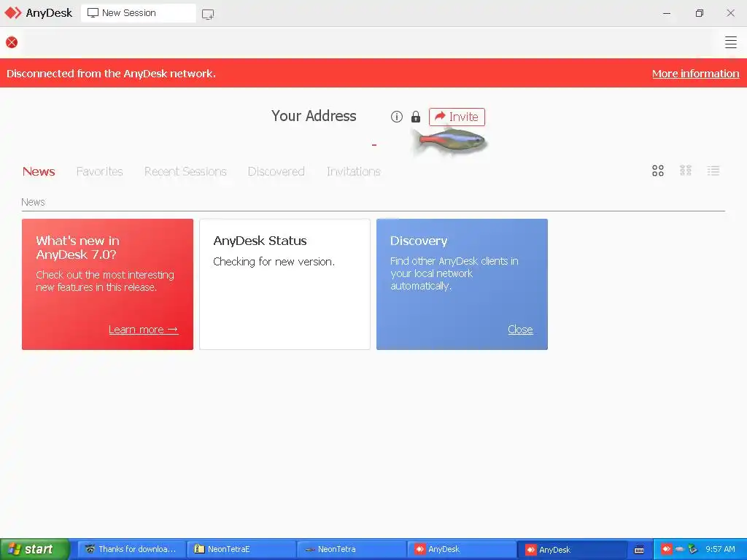Restore down the AnyDesk window

point(699,13)
